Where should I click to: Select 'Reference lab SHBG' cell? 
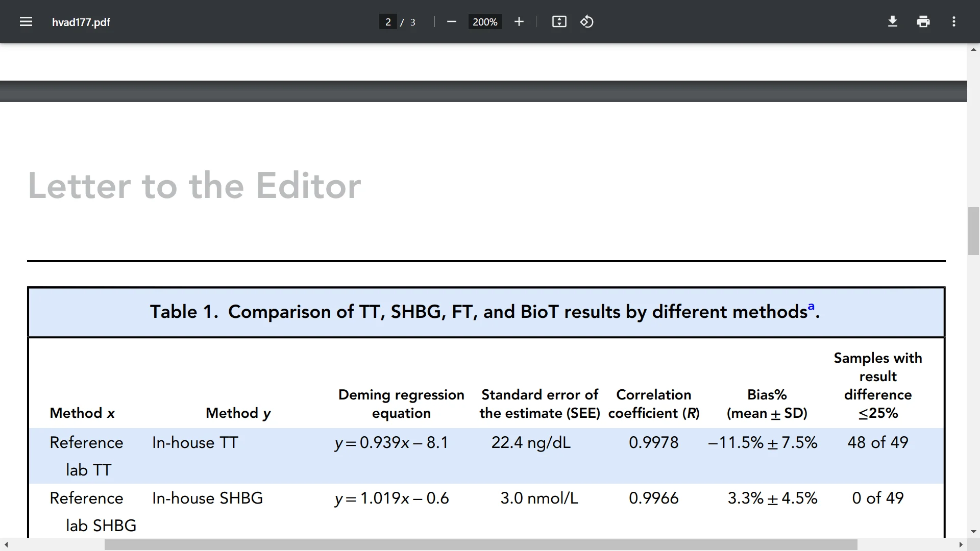click(x=93, y=511)
